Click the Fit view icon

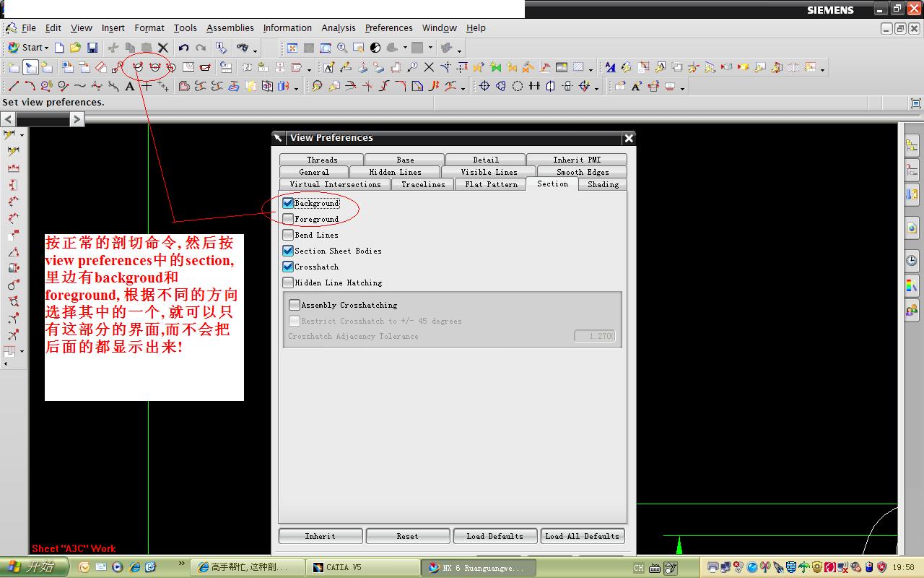click(x=292, y=48)
